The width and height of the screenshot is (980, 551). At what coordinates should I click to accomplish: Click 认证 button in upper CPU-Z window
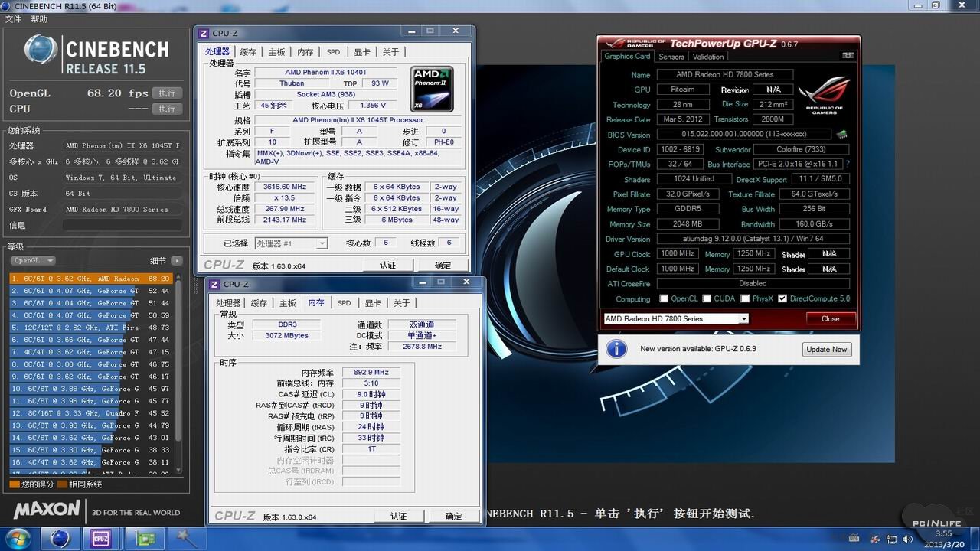pos(388,265)
